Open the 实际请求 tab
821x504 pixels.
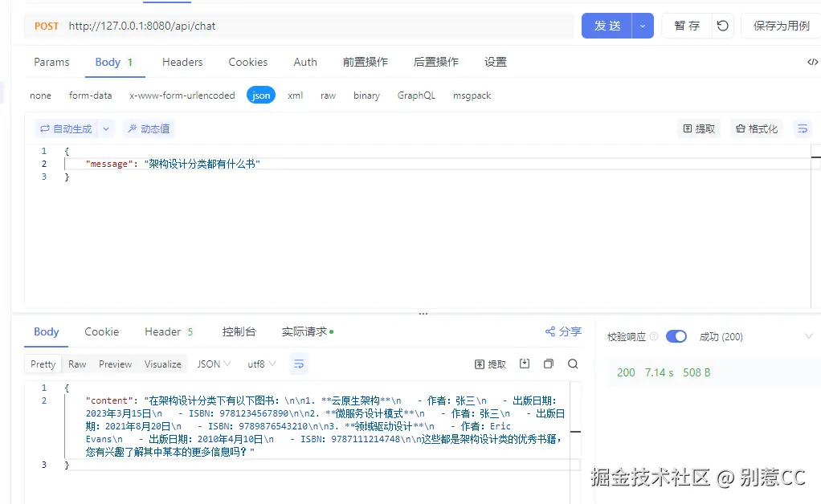[308, 331]
